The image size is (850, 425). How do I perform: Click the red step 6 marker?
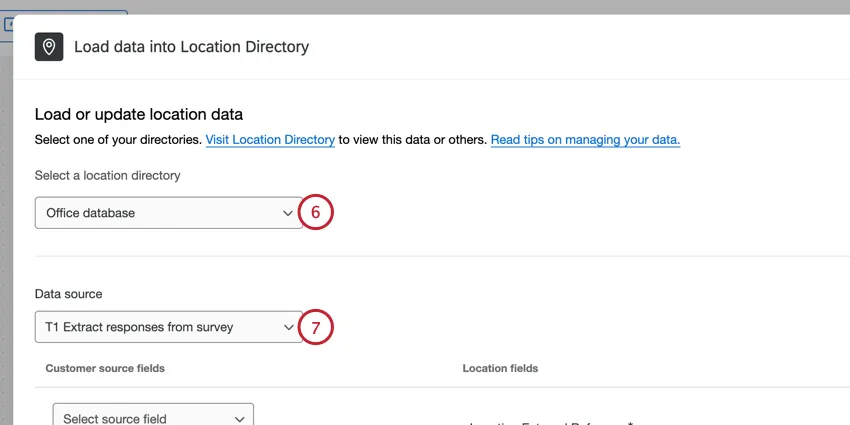[316, 212]
